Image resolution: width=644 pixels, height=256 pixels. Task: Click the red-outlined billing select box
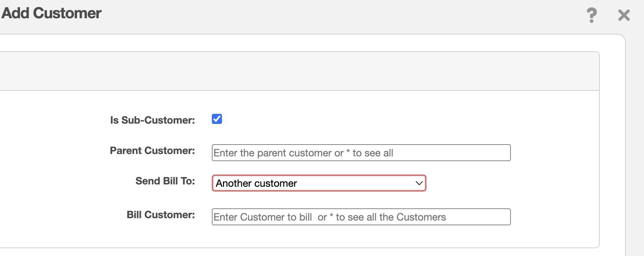319,183
